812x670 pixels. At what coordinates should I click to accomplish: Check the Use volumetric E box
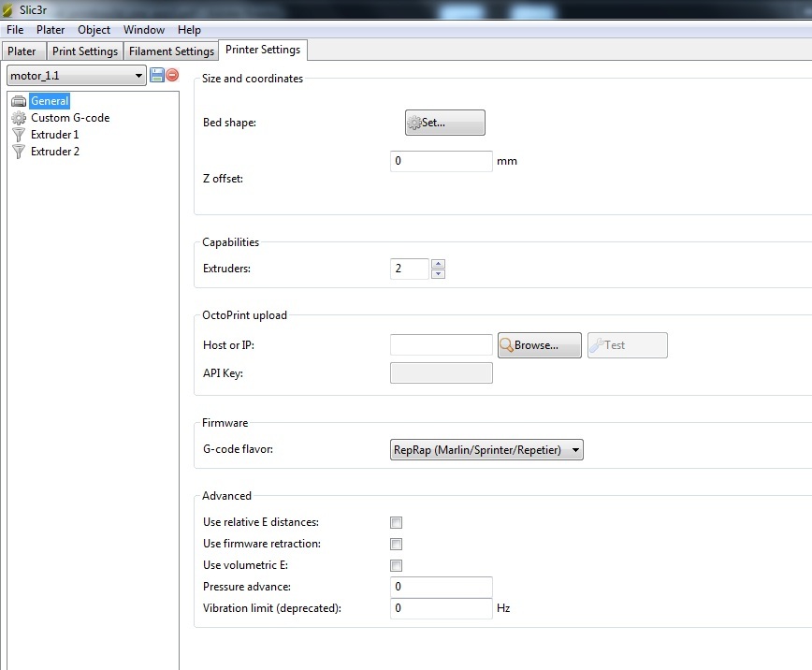[x=396, y=565]
